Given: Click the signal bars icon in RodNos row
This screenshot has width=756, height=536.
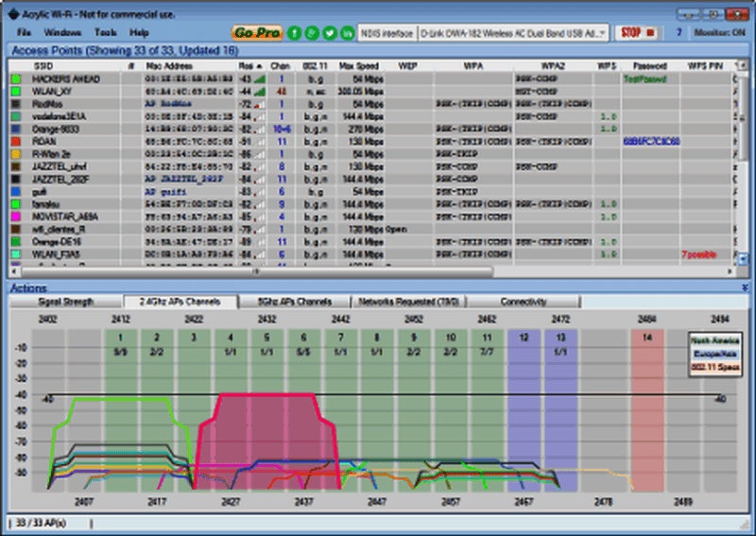Looking at the screenshot, I should point(259,104).
